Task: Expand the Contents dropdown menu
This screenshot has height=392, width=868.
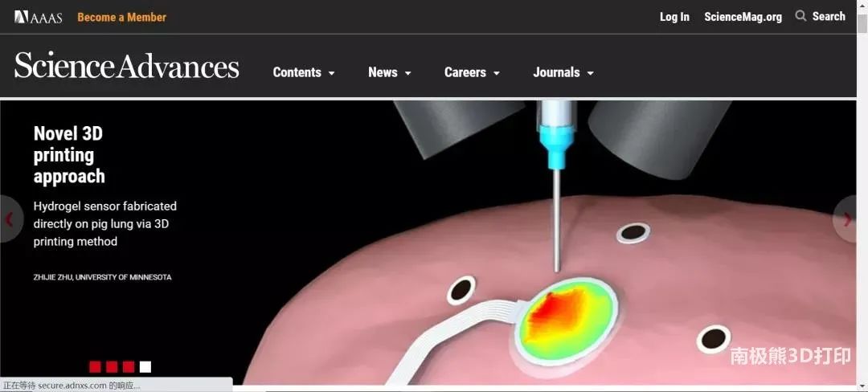Action: (303, 72)
